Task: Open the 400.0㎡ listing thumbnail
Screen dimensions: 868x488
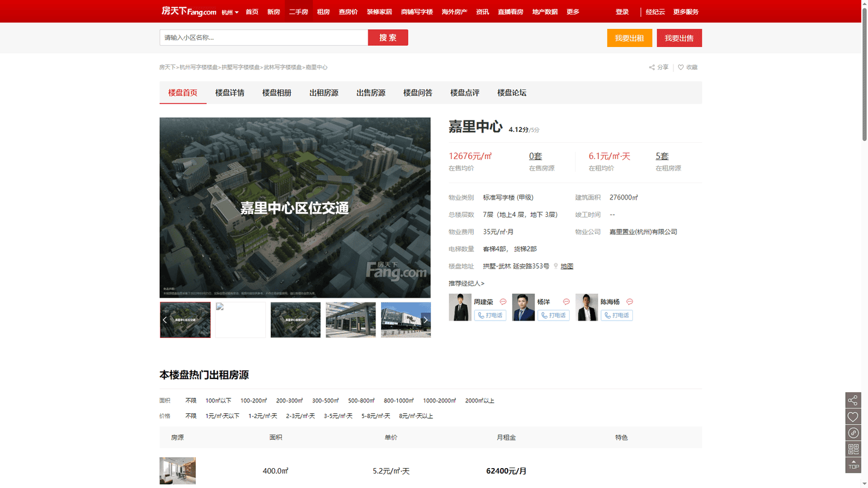Action: (x=178, y=471)
